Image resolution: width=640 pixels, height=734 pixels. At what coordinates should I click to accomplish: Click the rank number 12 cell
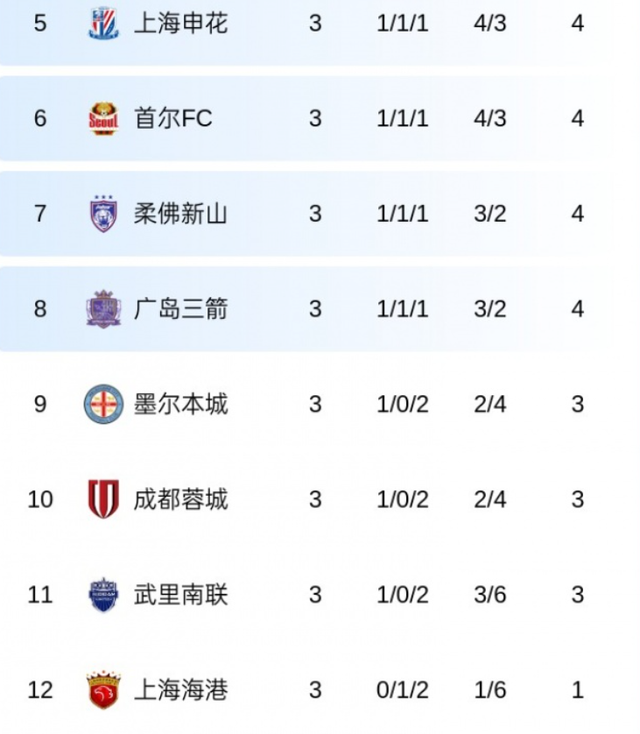pos(40,690)
